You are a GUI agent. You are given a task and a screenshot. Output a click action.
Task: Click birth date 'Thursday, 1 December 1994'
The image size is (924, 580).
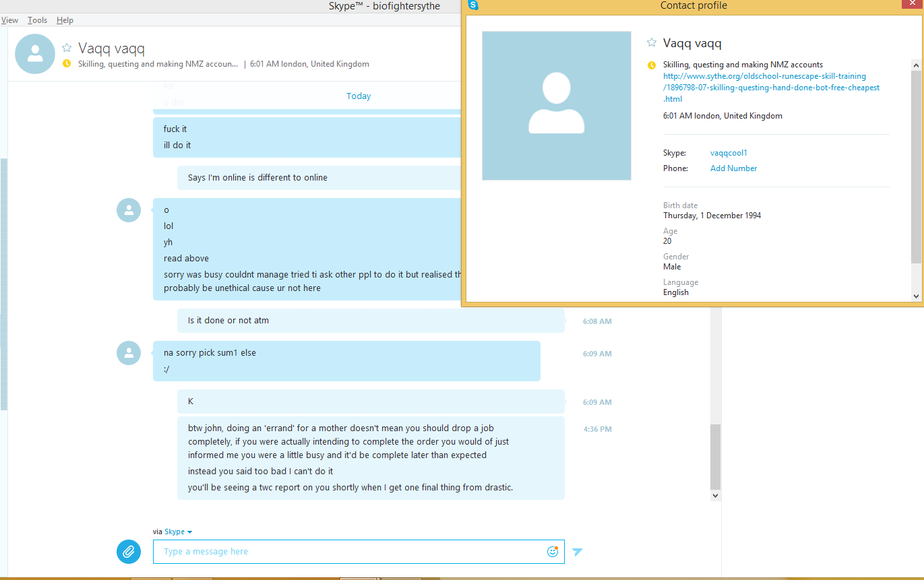pyautogui.click(x=712, y=216)
